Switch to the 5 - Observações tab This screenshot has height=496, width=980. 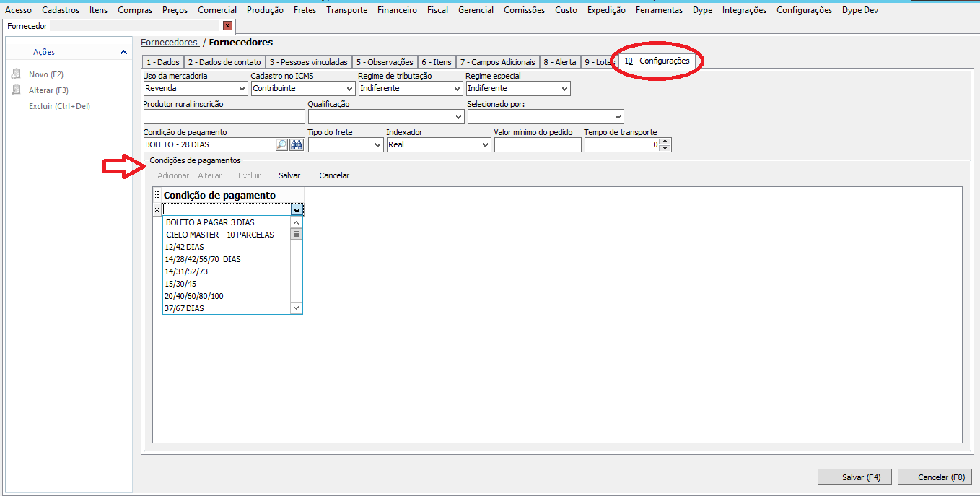pos(385,62)
